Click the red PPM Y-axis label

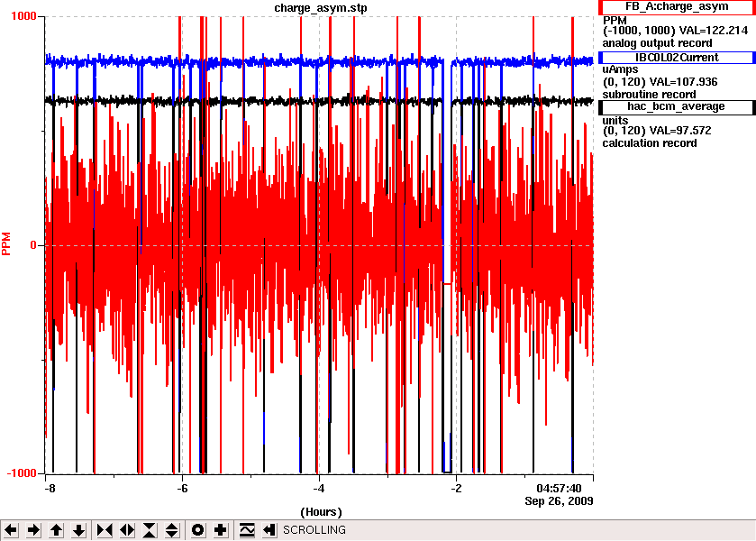tap(6, 243)
